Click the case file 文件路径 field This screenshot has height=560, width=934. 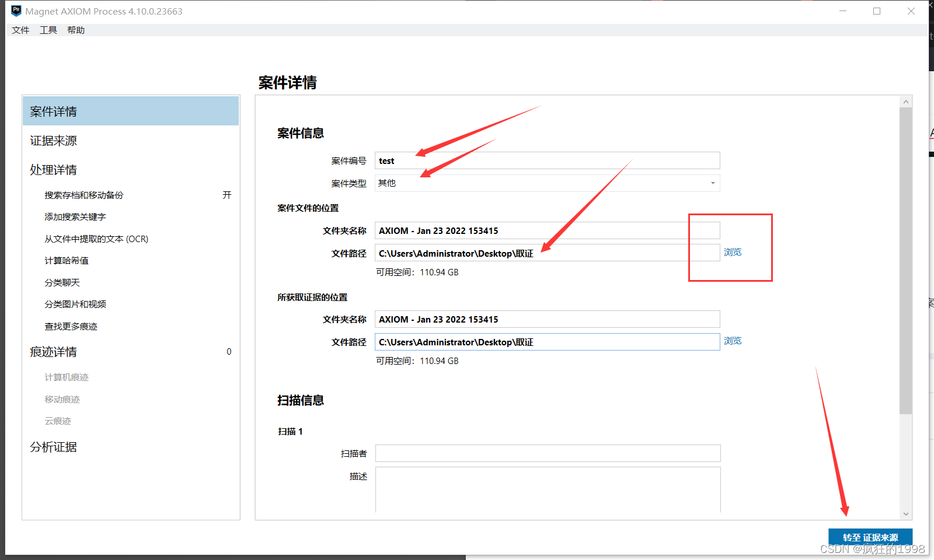[x=547, y=253]
